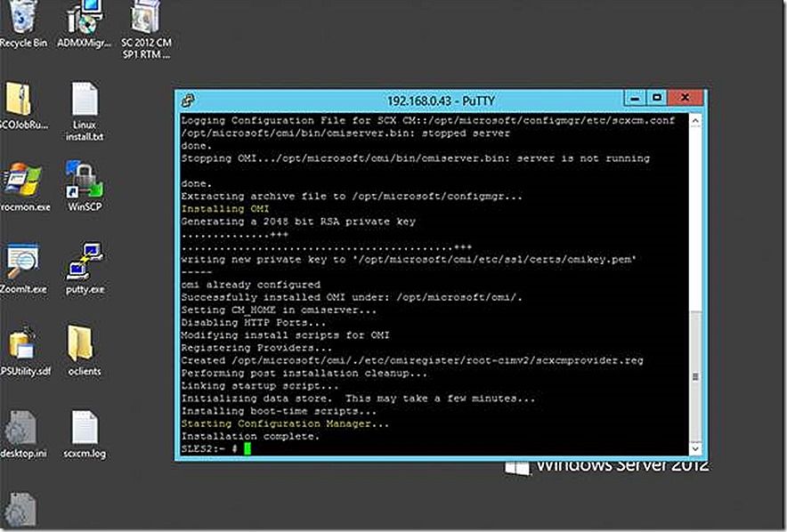787x532 pixels.
Task: Click 'Initializing data store' terminal line
Action: [358, 399]
